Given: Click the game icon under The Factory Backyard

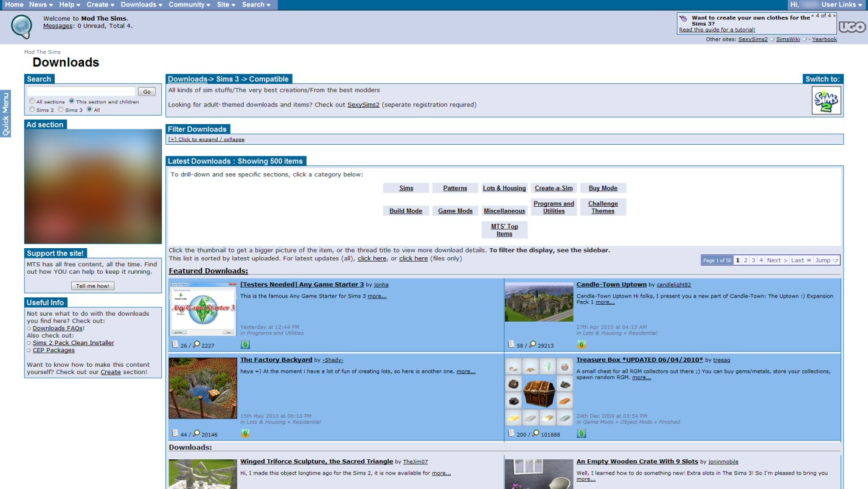Looking at the screenshot, I should pos(245,434).
